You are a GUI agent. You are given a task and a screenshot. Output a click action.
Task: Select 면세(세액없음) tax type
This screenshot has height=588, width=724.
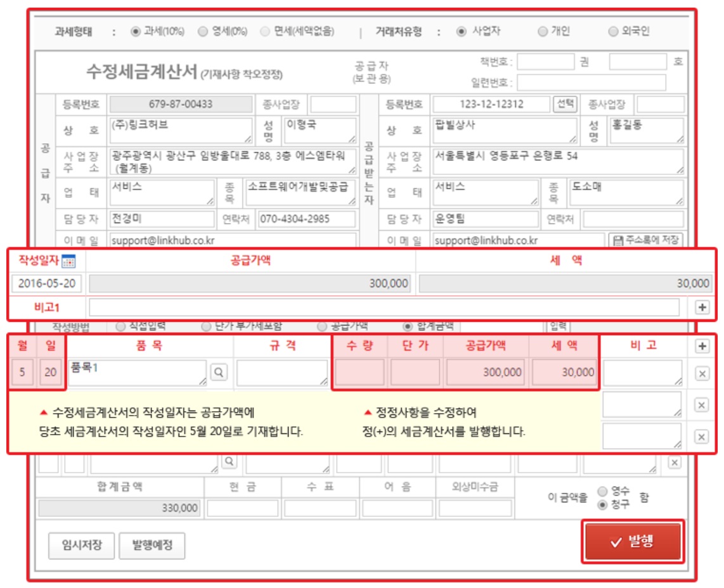[265, 32]
